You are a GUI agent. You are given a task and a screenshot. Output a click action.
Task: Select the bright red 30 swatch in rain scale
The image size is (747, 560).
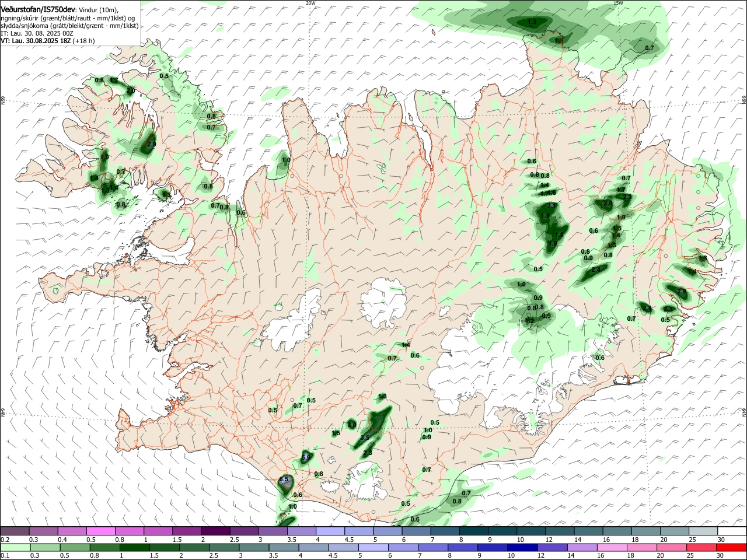click(732, 547)
